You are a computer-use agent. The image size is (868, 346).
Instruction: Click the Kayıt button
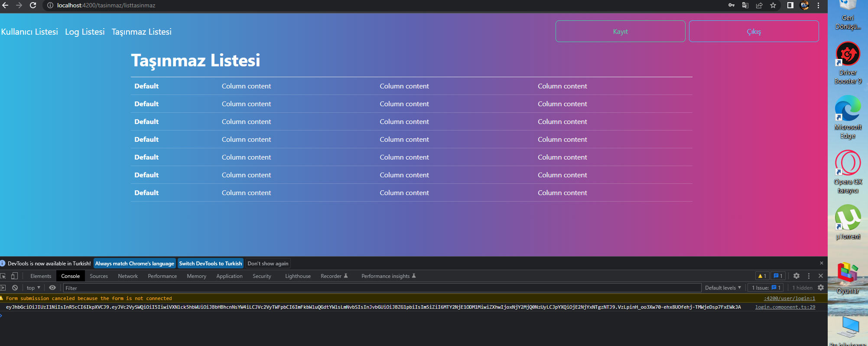[621, 31]
